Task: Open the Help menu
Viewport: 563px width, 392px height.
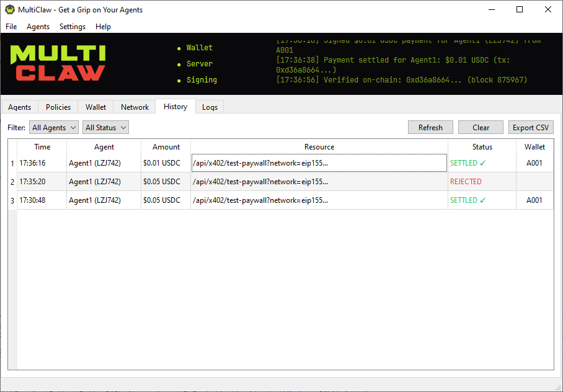Action: tap(103, 27)
